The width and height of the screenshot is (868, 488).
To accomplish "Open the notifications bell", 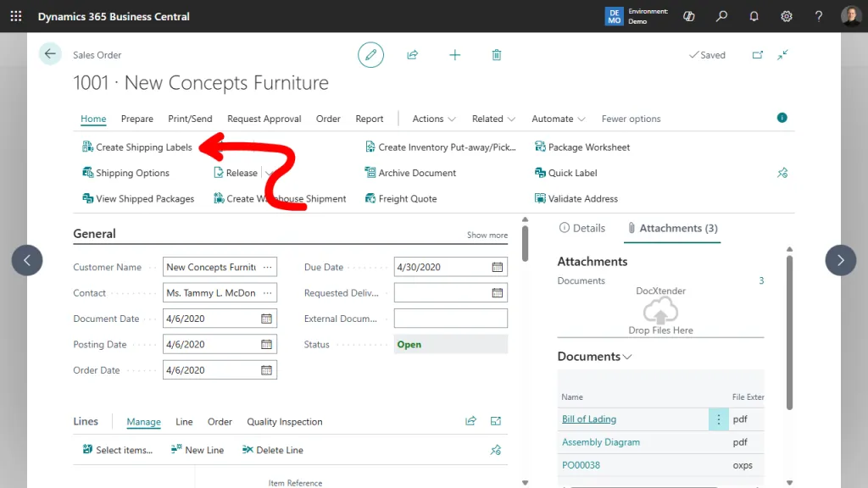I will click(754, 16).
